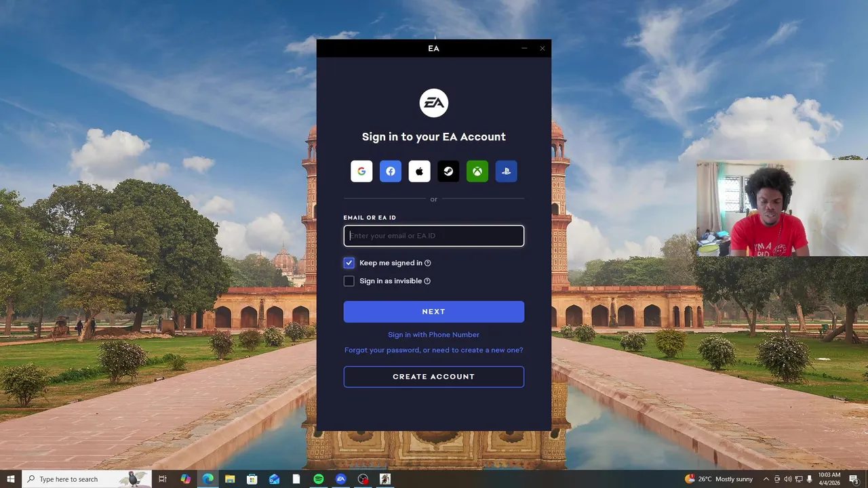Image resolution: width=868 pixels, height=488 pixels.
Task: Open Spotify from the taskbar
Action: tap(319, 479)
